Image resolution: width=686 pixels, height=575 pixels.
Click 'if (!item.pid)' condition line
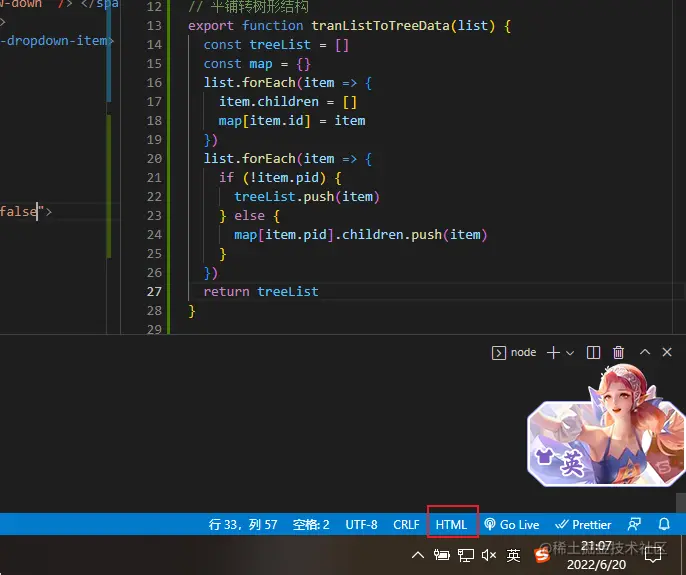pyautogui.click(x=280, y=178)
